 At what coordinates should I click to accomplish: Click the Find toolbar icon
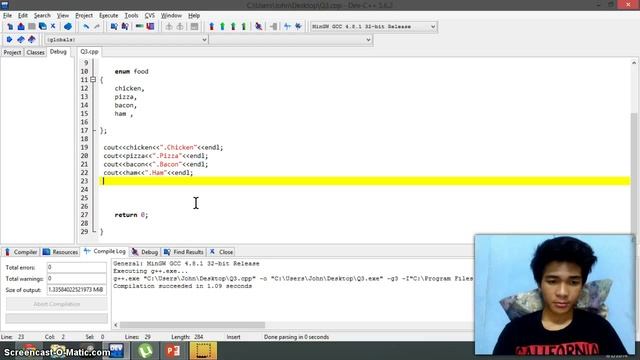114,27
